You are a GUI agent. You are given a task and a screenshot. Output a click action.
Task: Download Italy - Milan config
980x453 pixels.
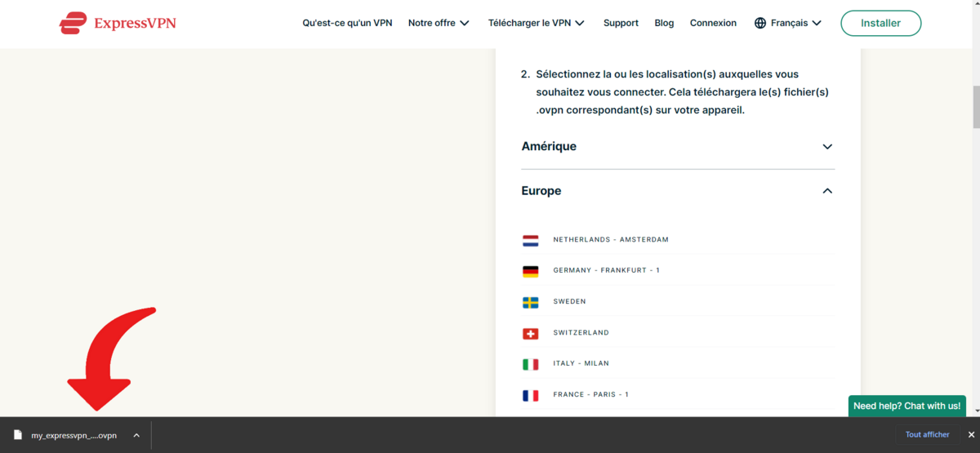click(x=581, y=364)
